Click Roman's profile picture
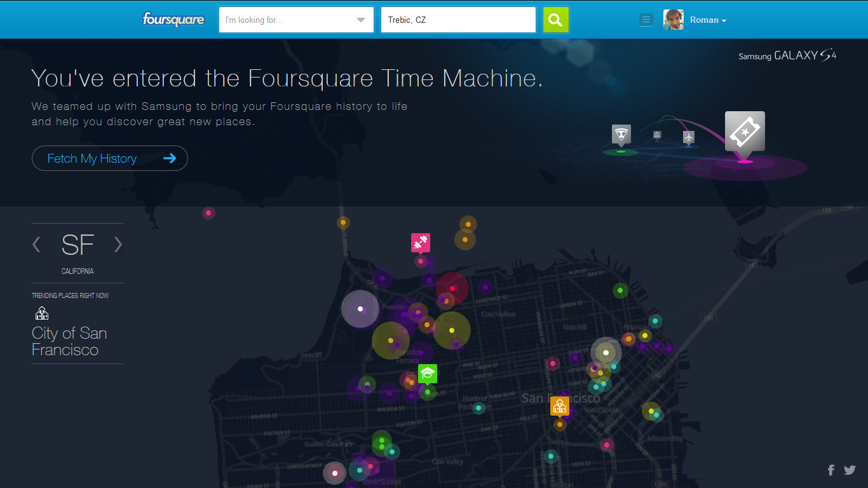Viewport: 868px width, 488px height. [x=673, y=20]
